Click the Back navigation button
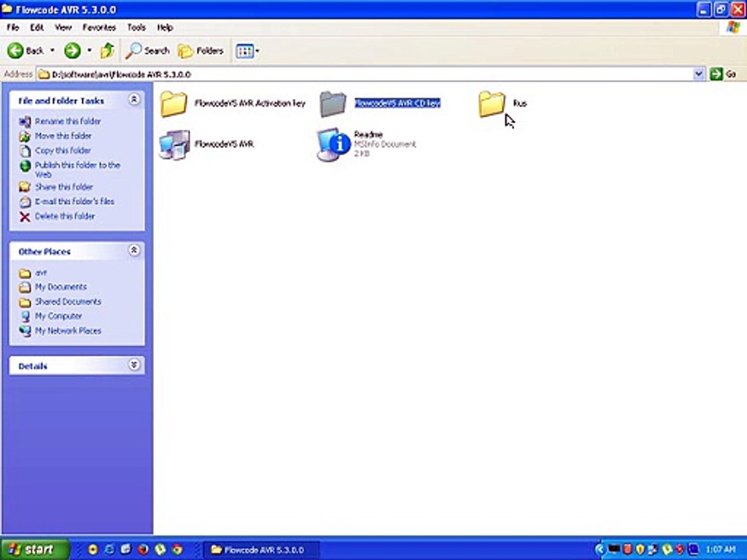Image resolution: width=747 pixels, height=560 pixels. coord(25,50)
